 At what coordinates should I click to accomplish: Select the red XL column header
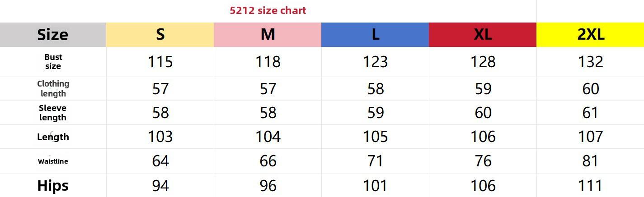coord(483,34)
